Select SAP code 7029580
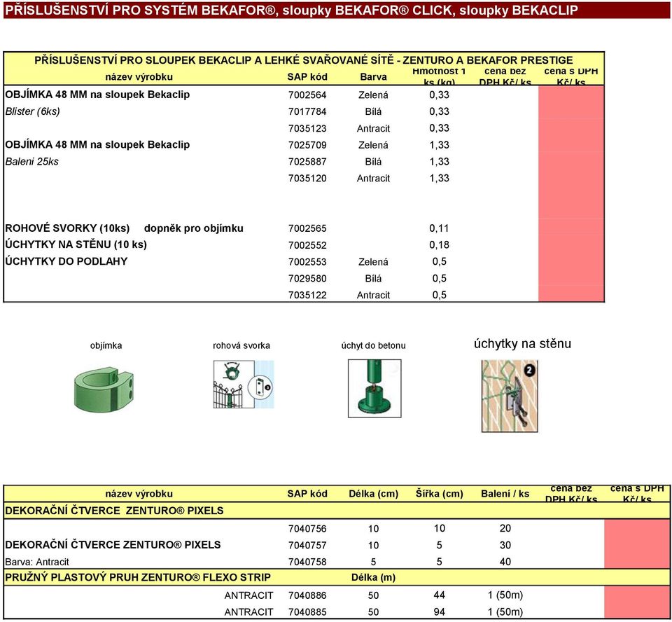Viewport: 672px width, 622px height. click(307, 278)
